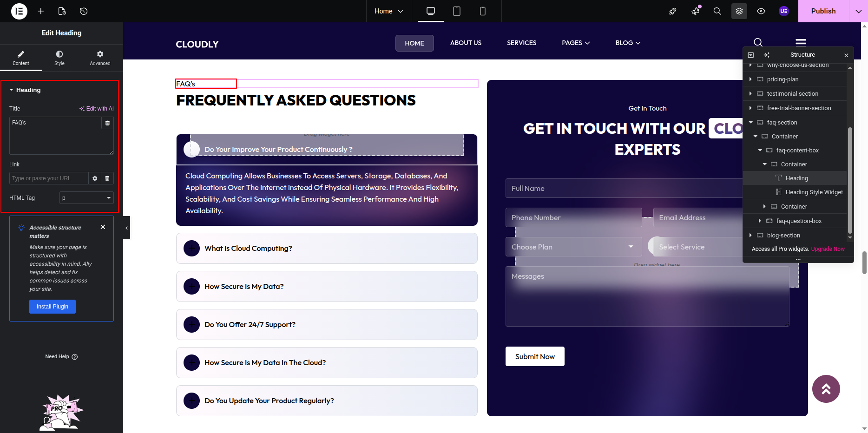The height and width of the screenshot is (433, 868).
Task: Preview changes with the eye icon
Action: pos(761,11)
